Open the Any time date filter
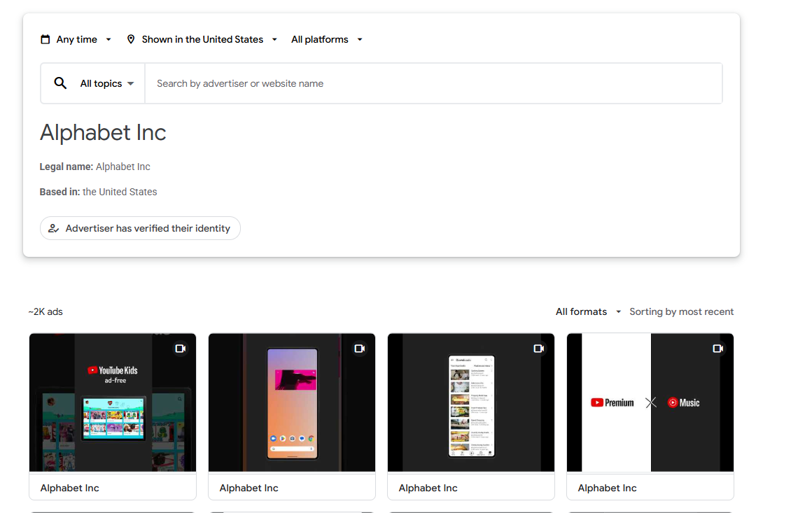 click(76, 39)
